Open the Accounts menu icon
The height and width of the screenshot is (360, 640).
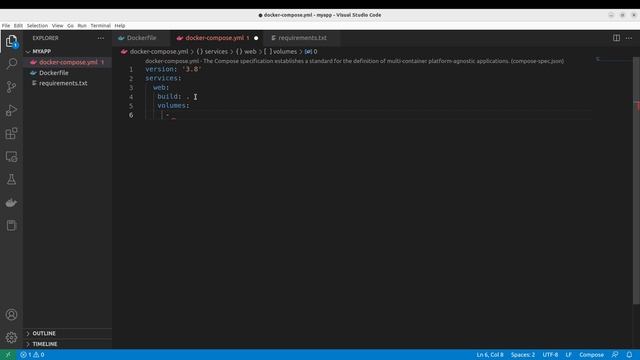coord(11,314)
